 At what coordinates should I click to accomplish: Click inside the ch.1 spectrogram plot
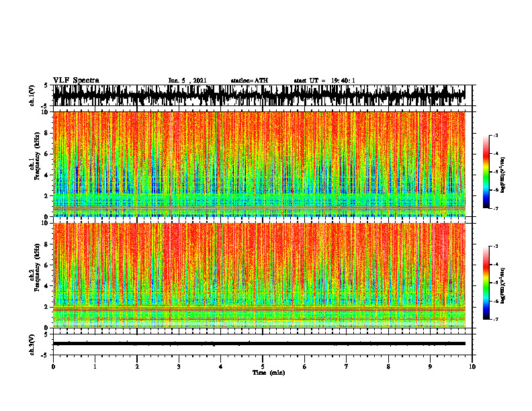click(x=259, y=164)
